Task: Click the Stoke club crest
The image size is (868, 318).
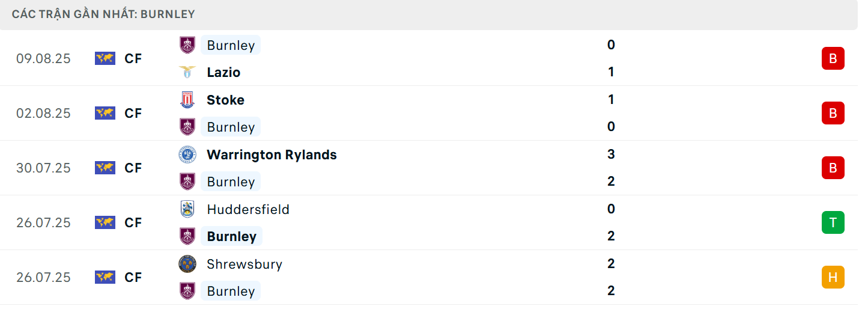Action: point(187,100)
